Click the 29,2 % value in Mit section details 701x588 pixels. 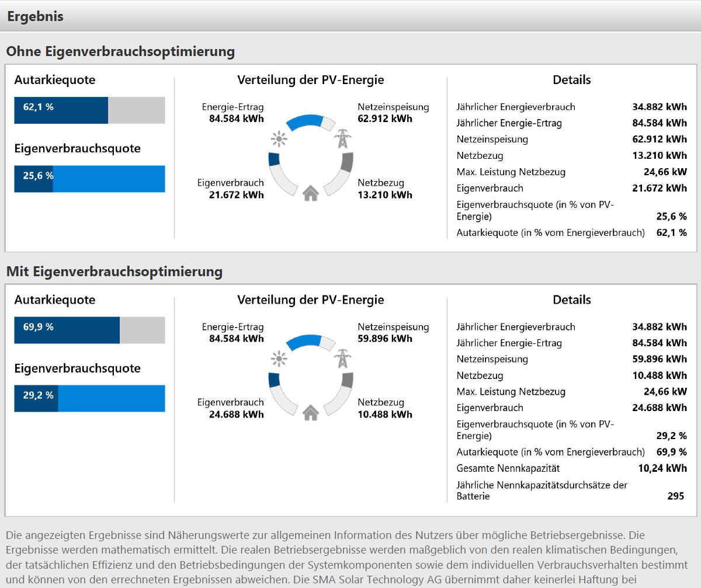click(x=671, y=436)
